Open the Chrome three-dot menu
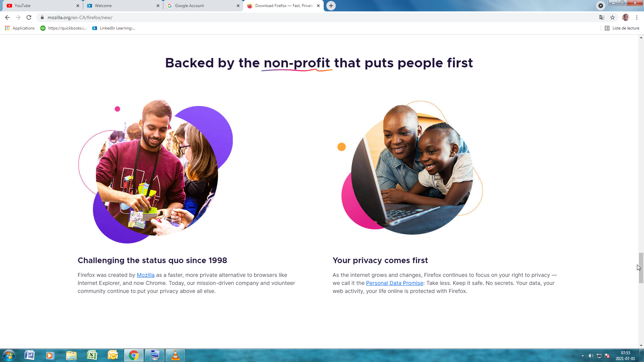 coord(637,17)
